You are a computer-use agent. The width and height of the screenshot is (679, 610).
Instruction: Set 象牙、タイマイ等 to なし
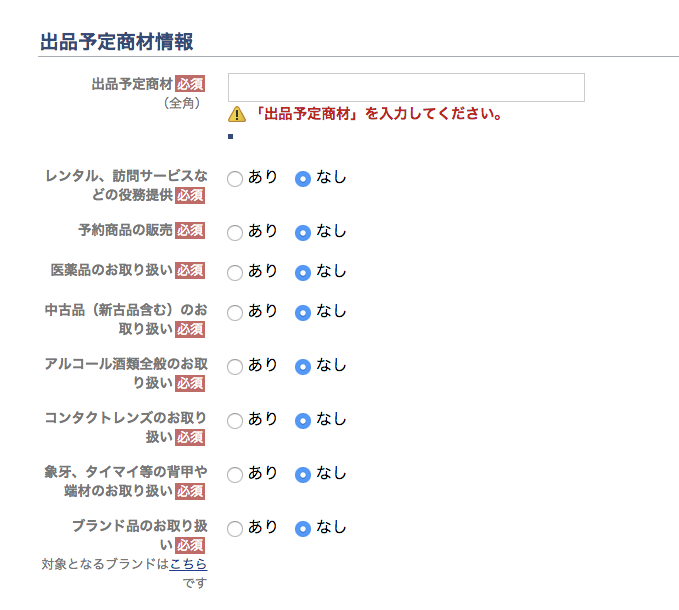tap(303, 475)
